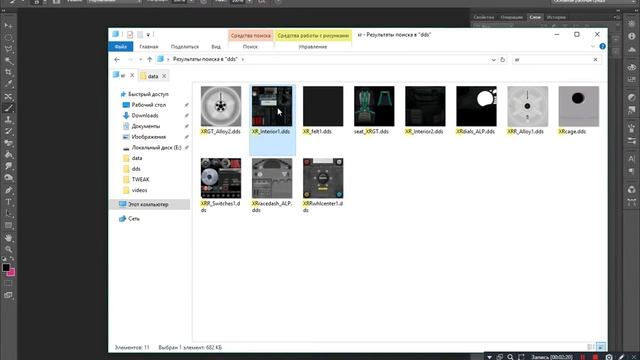Select the Hand tool in Photoshop
The height and width of the screenshot is (360, 640).
pos(8,238)
